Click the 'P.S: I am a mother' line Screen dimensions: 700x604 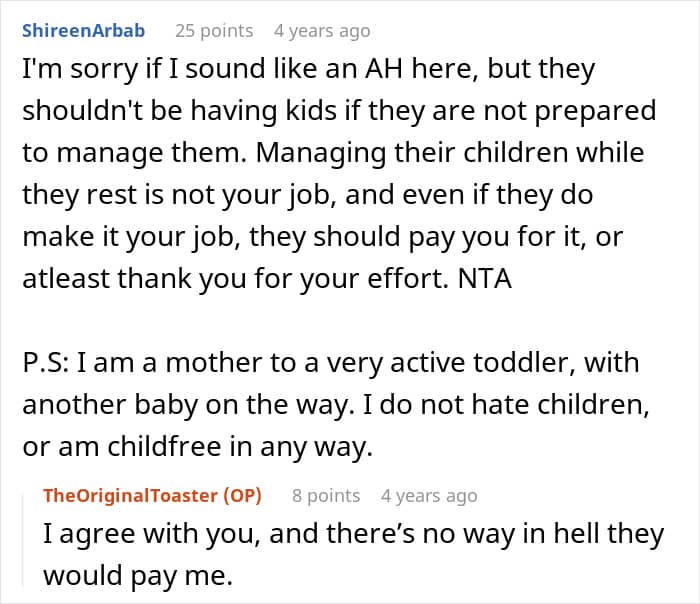pos(331,363)
